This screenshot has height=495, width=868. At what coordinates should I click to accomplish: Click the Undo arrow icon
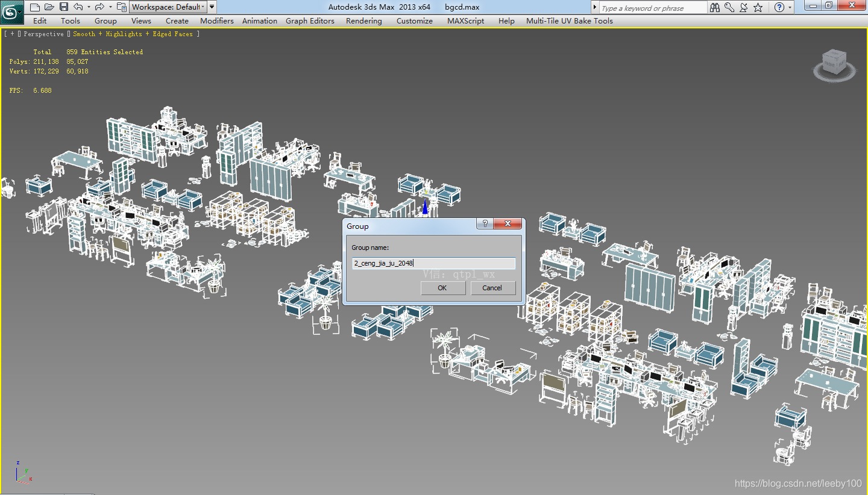(78, 7)
